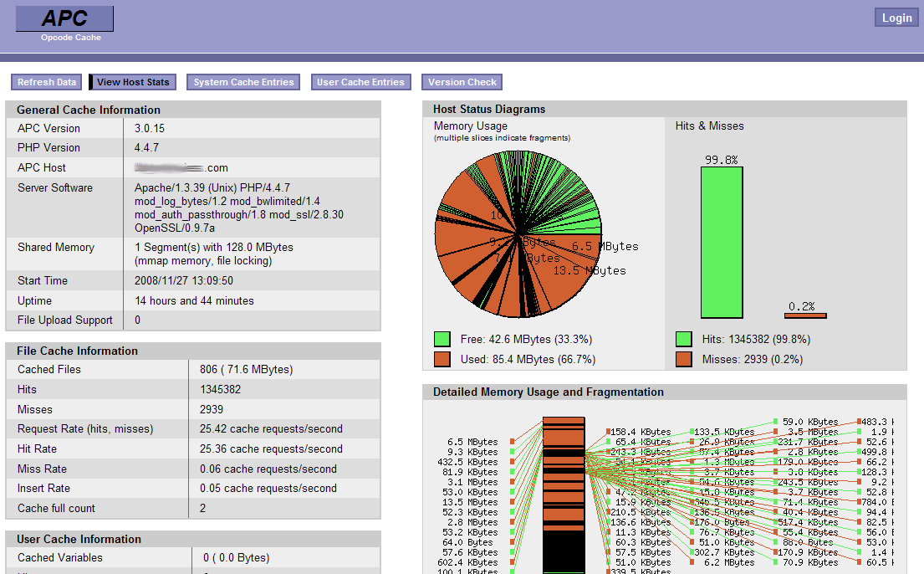Click '25.42 cache requests/second' request rate

pos(271,429)
